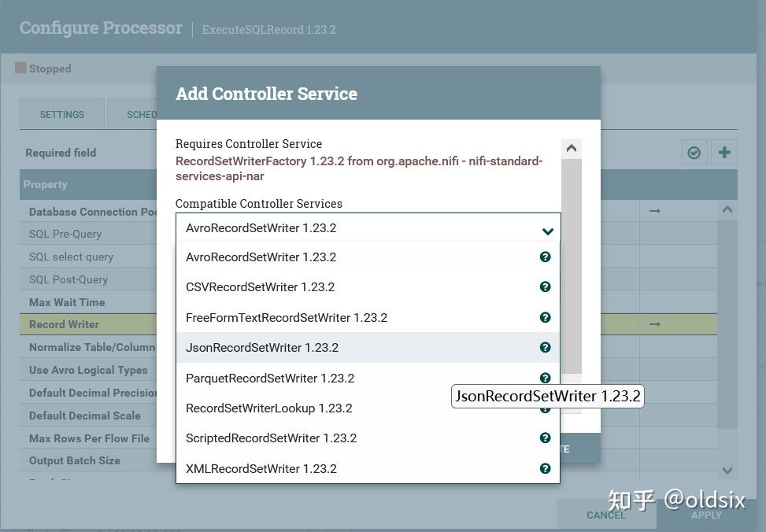Select CSVRecordSetWriter 1.23.2 from the list
766x532 pixels.
(x=368, y=286)
